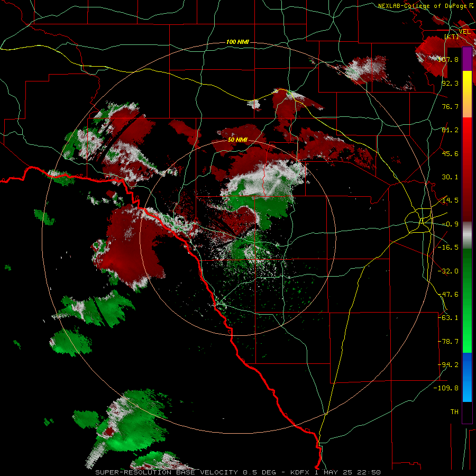Click the 30.1 scale value
Image resolution: width=476 pixels, height=476 pixels.
point(450,177)
